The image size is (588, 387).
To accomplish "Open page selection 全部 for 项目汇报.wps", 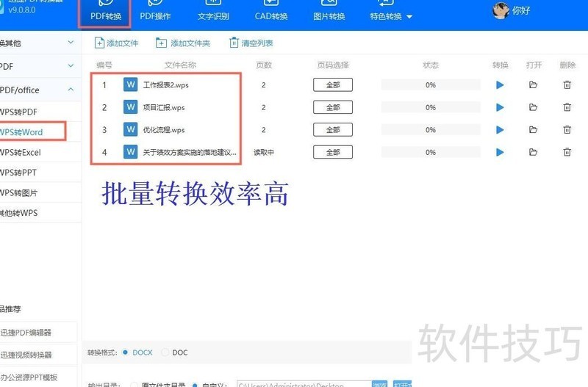I will coord(333,107).
